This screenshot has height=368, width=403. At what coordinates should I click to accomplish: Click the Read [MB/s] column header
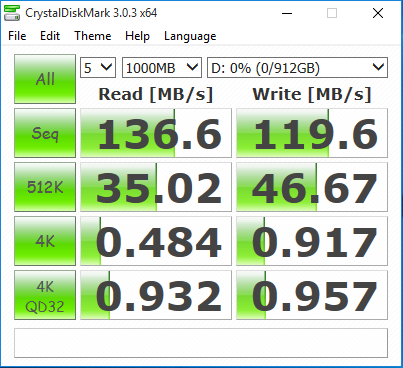click(x=156, y=94)
